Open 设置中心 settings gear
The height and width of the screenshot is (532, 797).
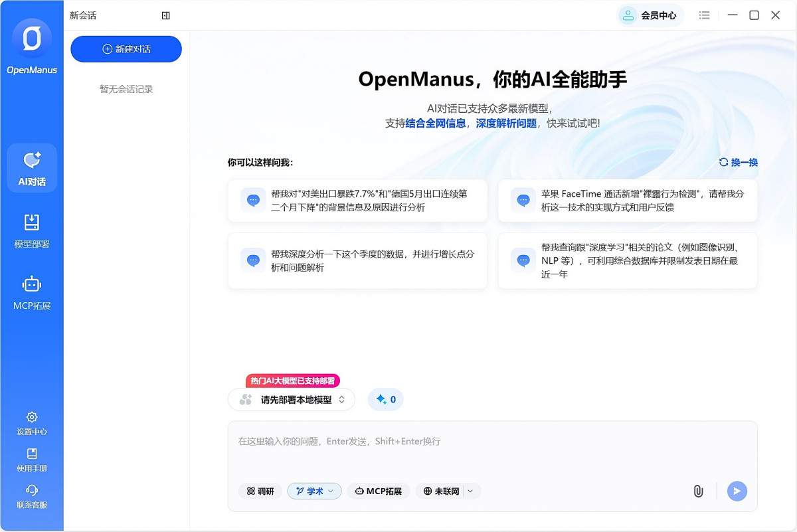tap(32, 422)
